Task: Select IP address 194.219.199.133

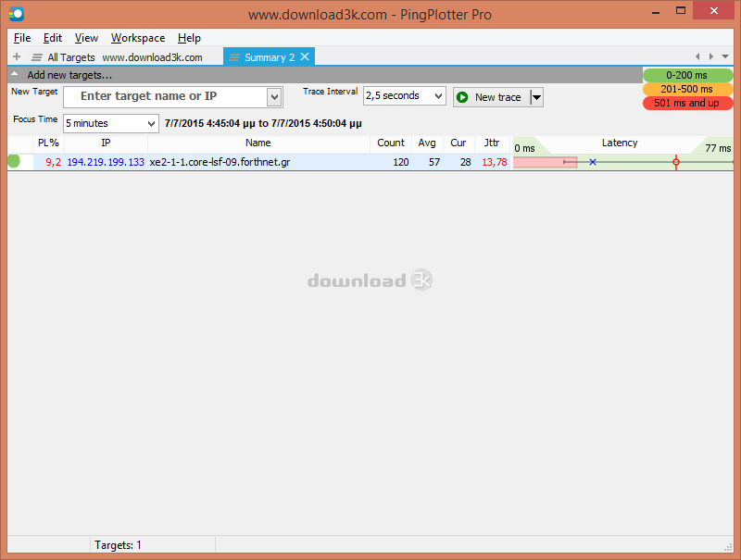Action: (x=106, y=162)
